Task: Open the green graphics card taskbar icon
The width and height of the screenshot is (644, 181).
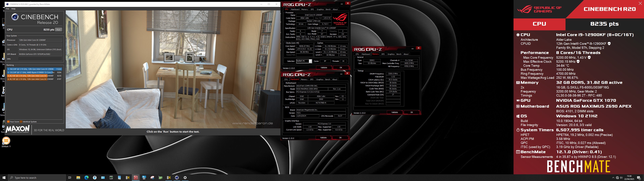Action: click(x=160, y=178)
